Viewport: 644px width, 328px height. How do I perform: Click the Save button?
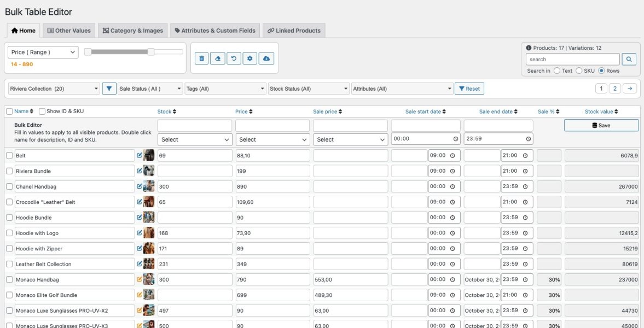(601, 125)
